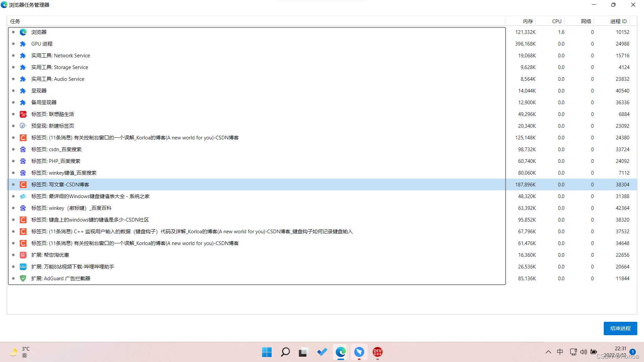Sort by the 进程 ID column header
This screenshot has width=644, height=362.
click(x=618, y=21)
